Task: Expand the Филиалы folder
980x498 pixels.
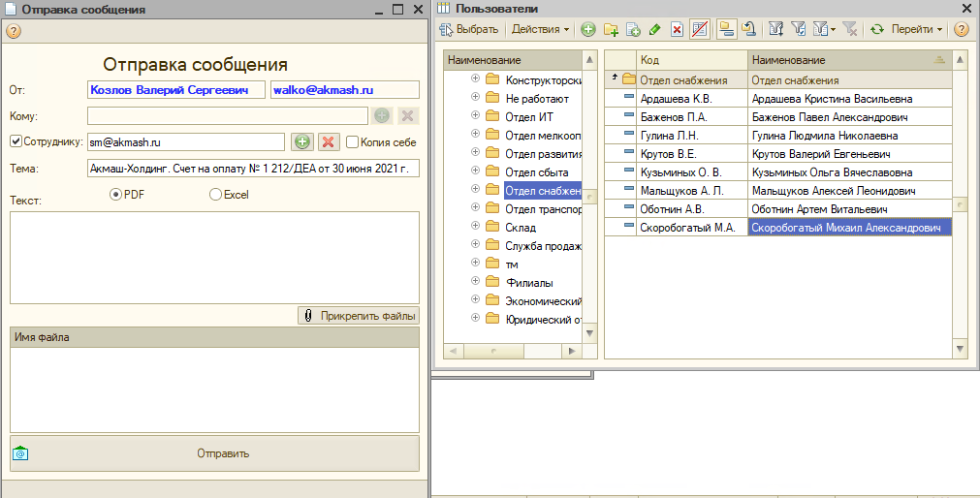Action: (475, 281)
